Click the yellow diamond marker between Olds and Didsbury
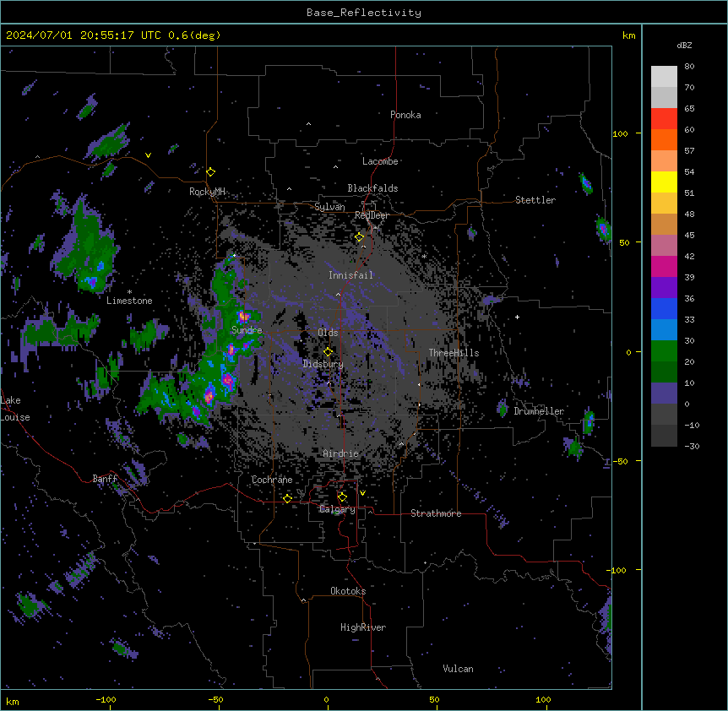The width and height of the screenshot is (728, 711). [x=328, y=352]
